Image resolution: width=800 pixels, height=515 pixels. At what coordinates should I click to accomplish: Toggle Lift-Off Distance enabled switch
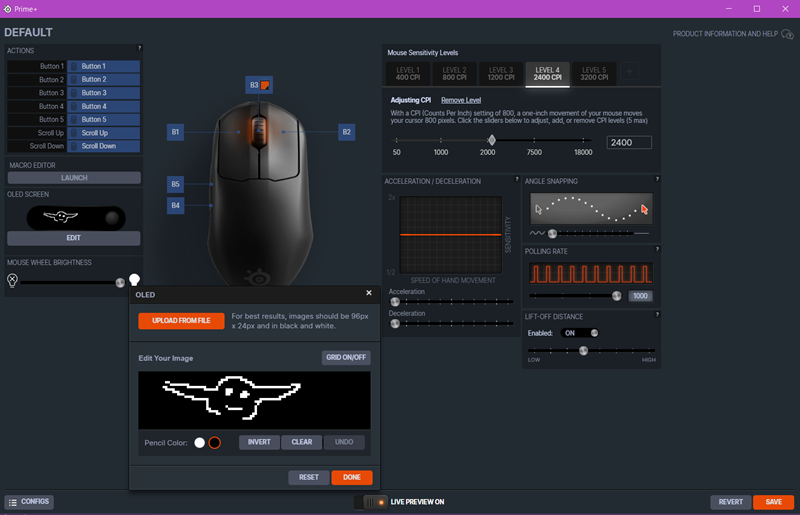tap(580, 333)
